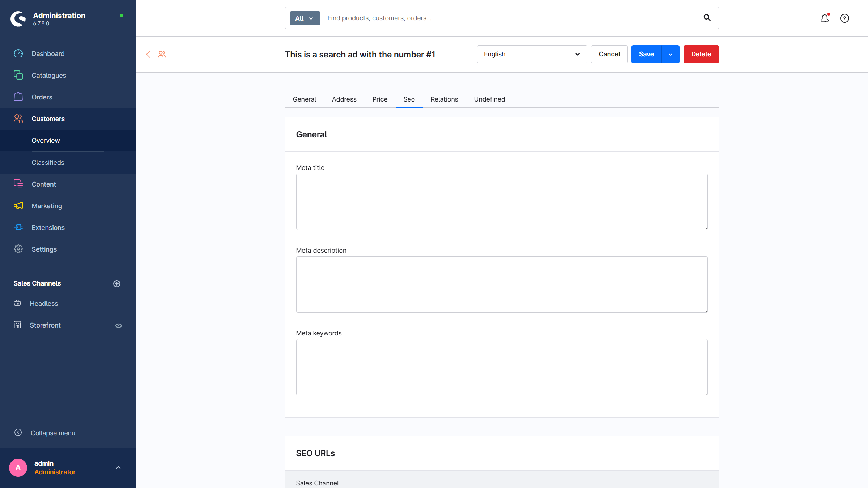This screenshot has width=868, height=488.
Task: Open the help question mark icon
Action: 844,18
